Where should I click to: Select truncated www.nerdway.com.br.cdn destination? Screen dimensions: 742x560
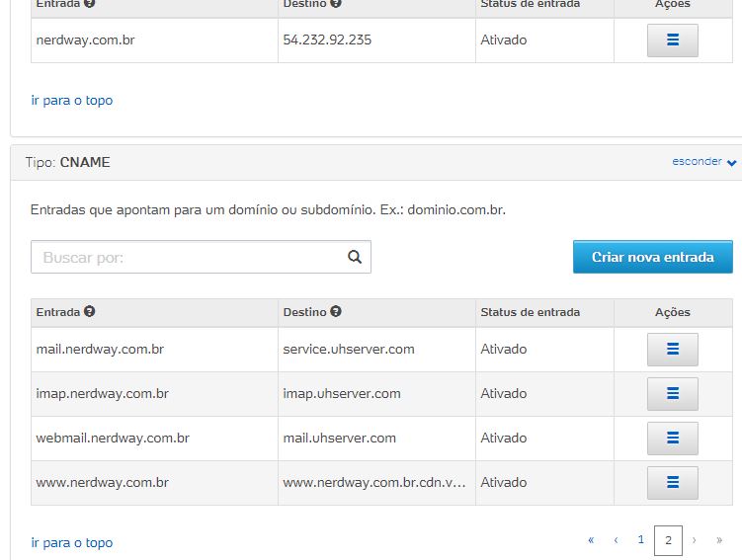click(x=376, y=483)
